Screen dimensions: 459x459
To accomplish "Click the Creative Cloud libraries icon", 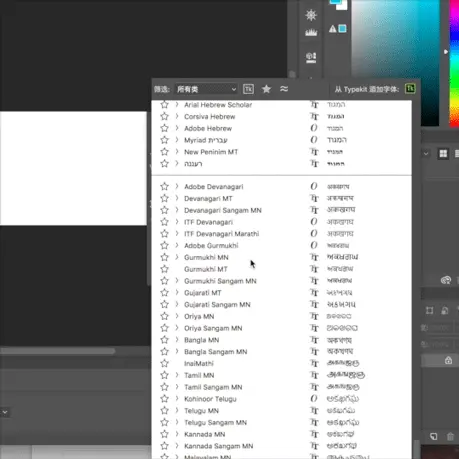I will [x=446, y=280].
